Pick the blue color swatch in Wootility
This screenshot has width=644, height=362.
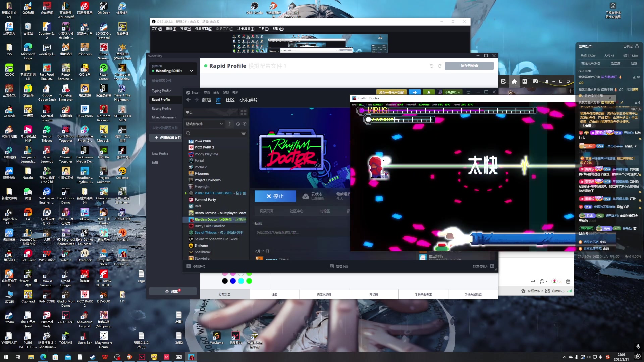coord(233,281)
